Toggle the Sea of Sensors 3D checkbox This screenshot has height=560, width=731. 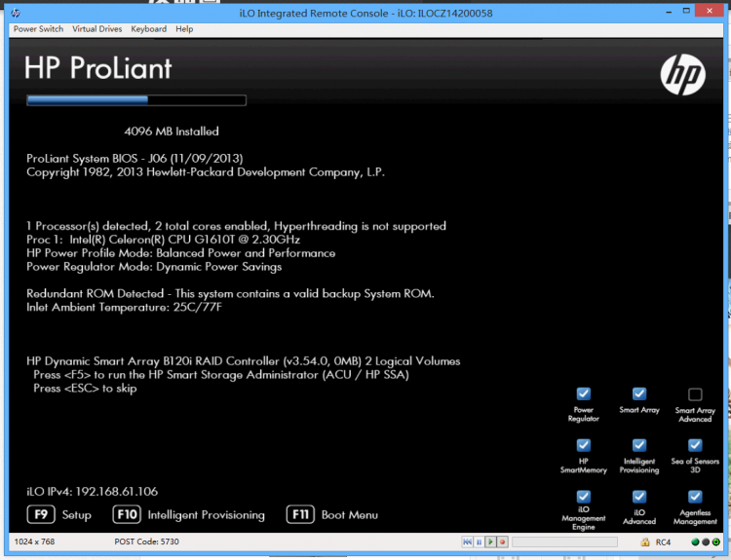(x=695, y=445)
